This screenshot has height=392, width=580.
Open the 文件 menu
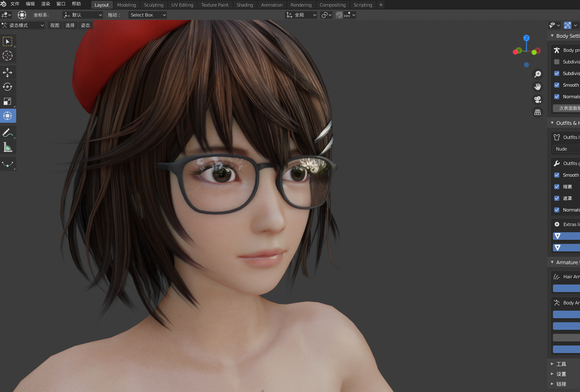pos(15,4)
